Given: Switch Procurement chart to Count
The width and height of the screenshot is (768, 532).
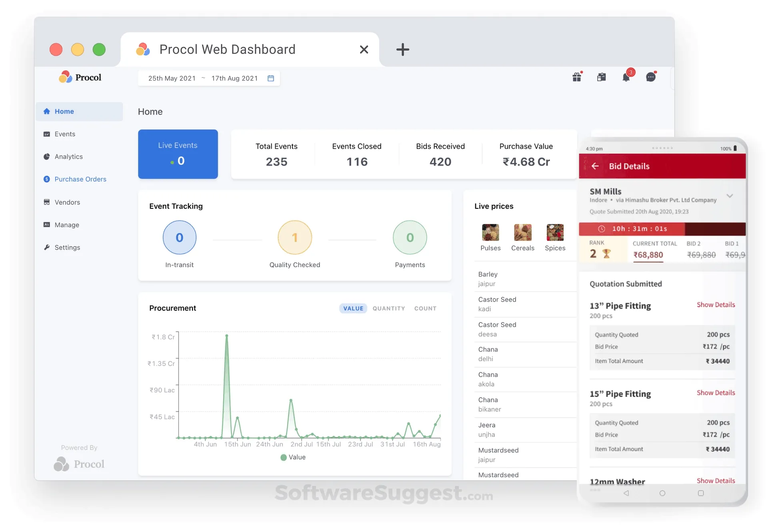Looking at the screenshot, I should point(425,308).
